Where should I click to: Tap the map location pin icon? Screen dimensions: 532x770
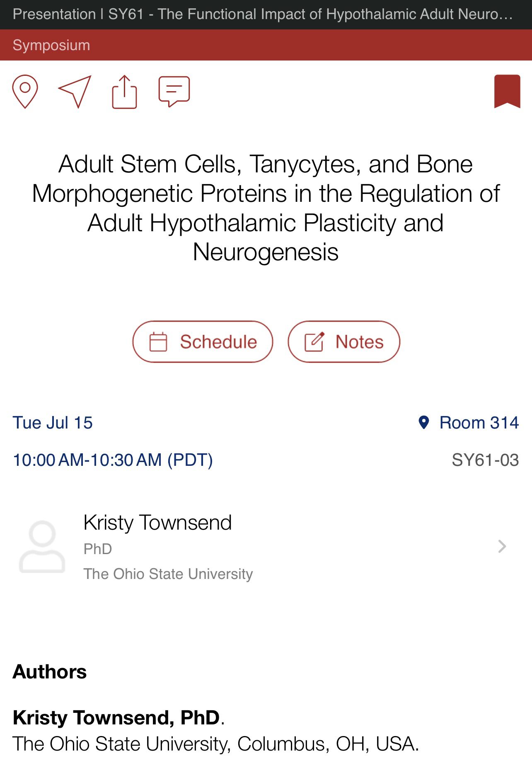(x=25, y=91)
